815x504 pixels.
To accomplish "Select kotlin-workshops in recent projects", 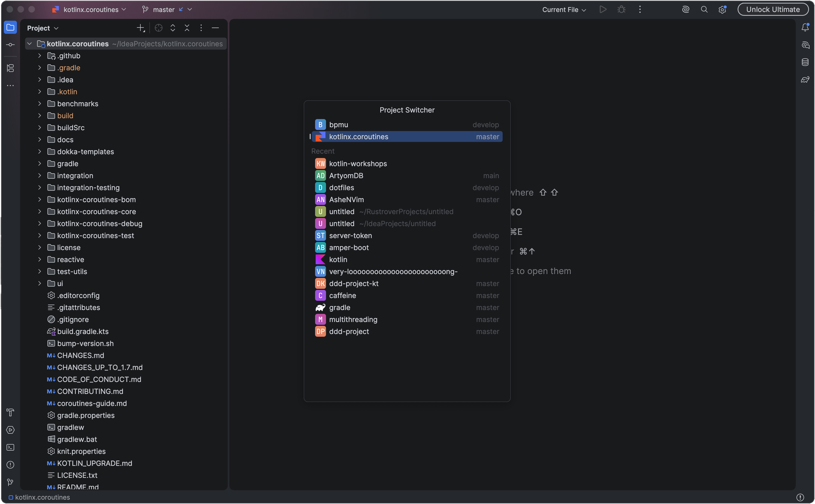I will [x=407, y=164].
